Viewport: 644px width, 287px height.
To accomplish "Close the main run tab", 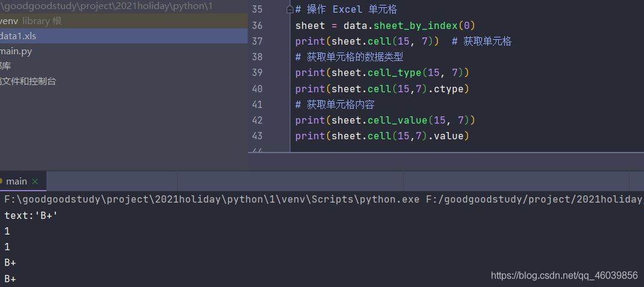I will pyautogui.click(x=35, y=181).
